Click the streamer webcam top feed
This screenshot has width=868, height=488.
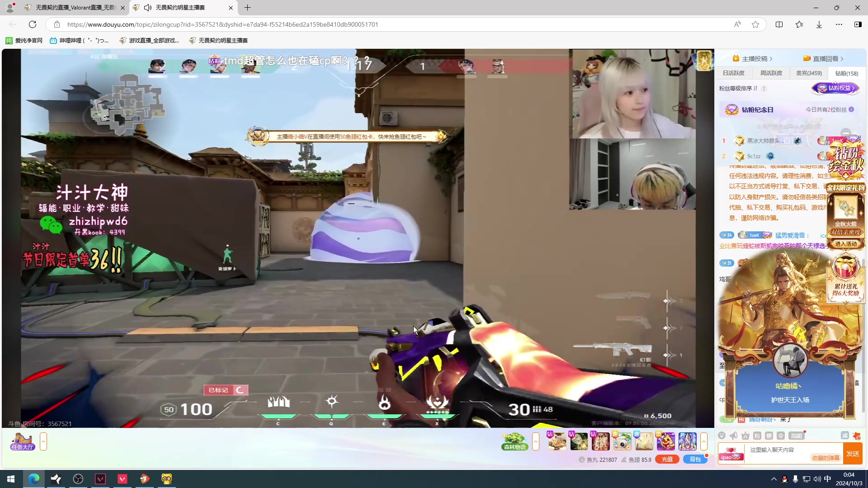tap(632, 94)
